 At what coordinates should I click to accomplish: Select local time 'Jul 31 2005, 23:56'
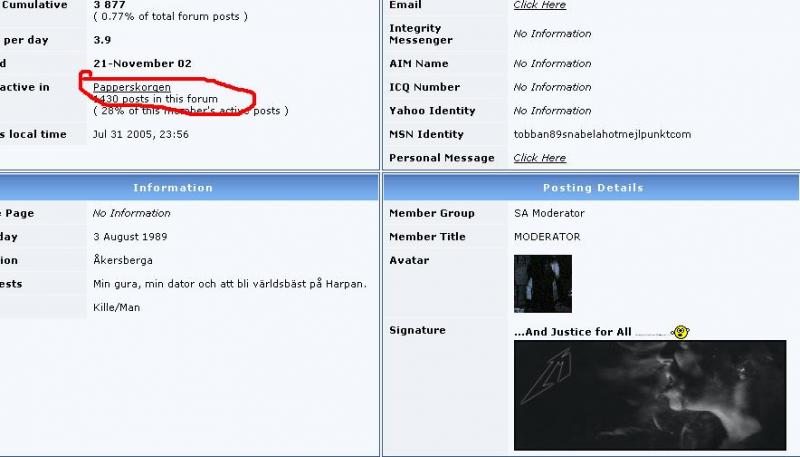point(141,135)
